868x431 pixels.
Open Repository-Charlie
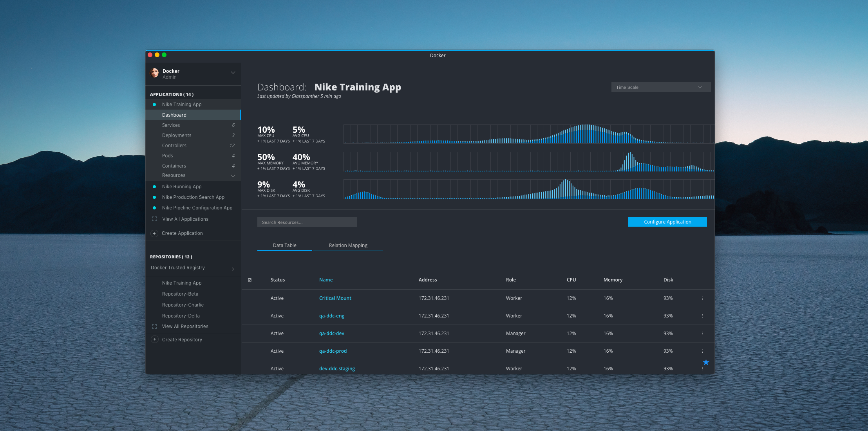tap(183, 305)
